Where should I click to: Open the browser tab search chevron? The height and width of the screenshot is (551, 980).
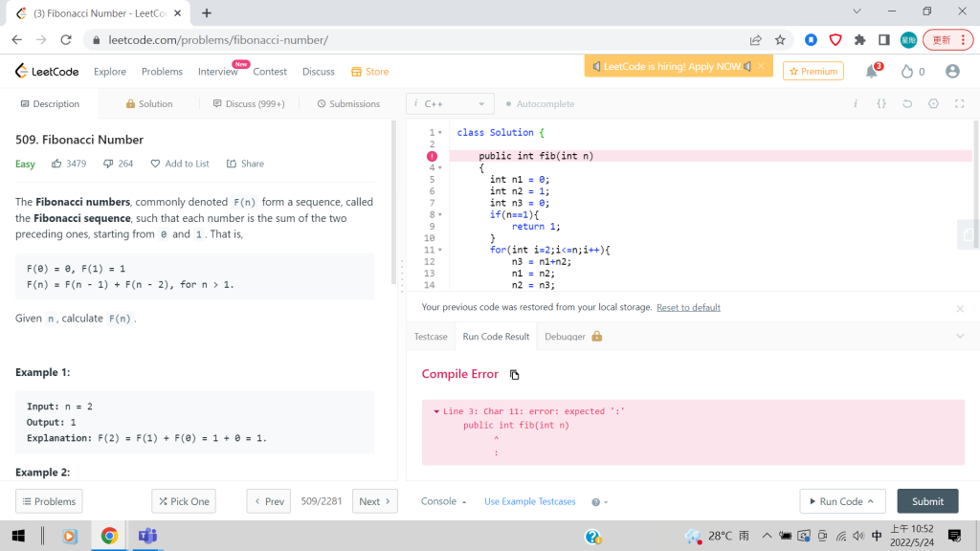tap(857, 11)
